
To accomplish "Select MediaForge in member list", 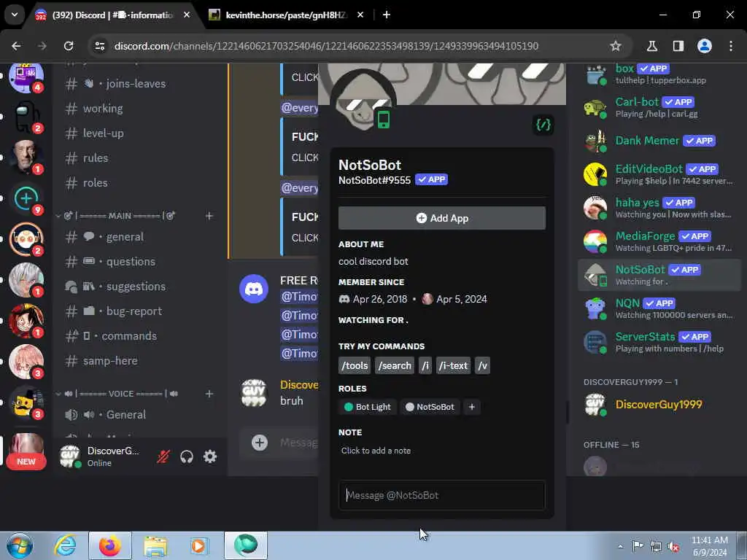I will tap(659, 241).
